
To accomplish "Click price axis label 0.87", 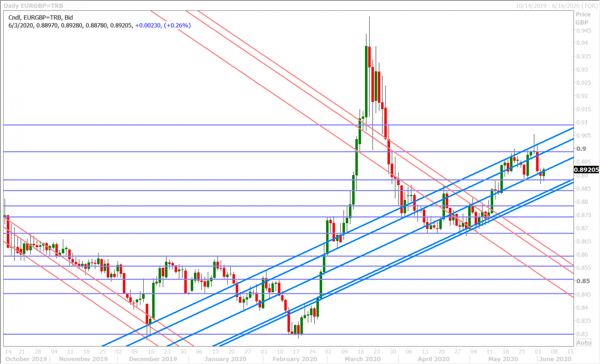I will [582, 228].
